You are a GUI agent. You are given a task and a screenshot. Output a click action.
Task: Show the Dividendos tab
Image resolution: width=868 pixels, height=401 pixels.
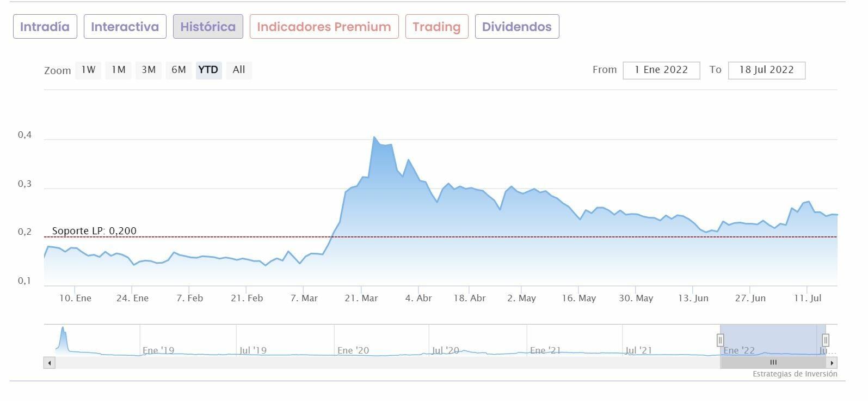pos(516,27)
